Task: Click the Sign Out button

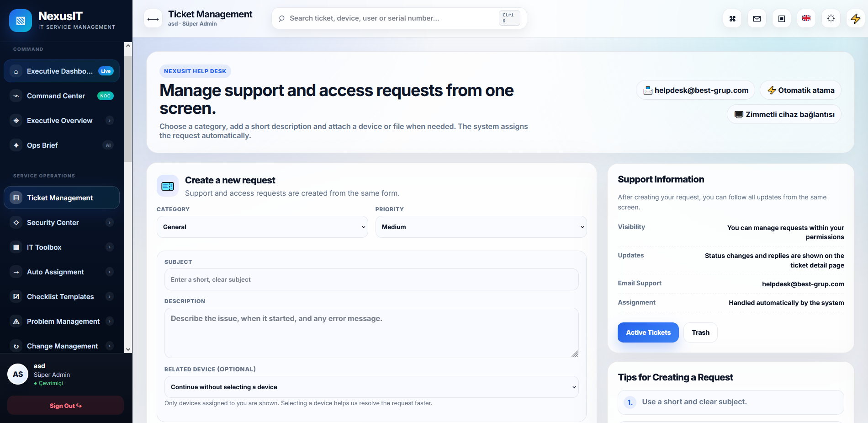Action: point(65,406)
